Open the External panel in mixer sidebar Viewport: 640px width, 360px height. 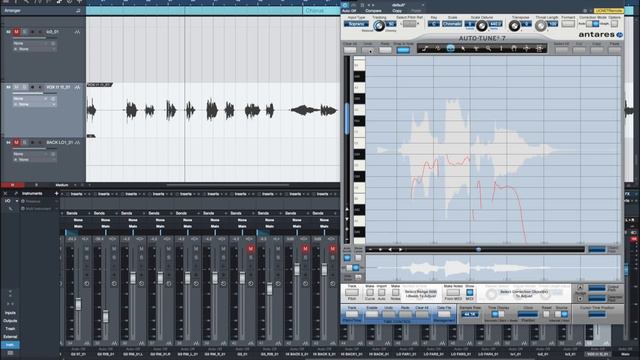pos(10,337)
